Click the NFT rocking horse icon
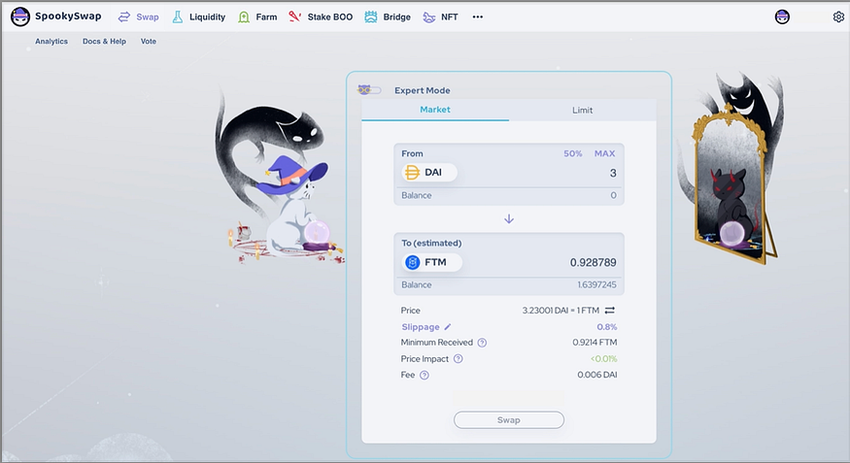Screen dimensions: 850x463 [429, 17]
